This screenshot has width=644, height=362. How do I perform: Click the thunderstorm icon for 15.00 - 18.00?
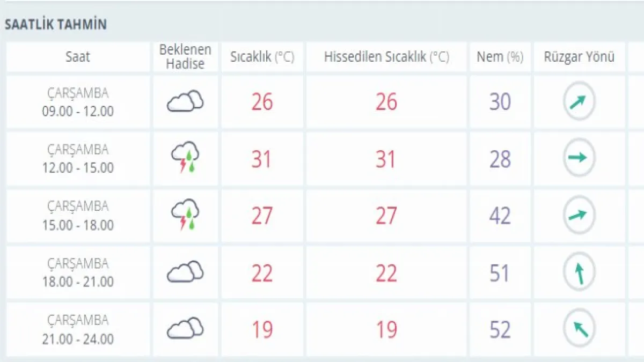[x=185, y=215]
